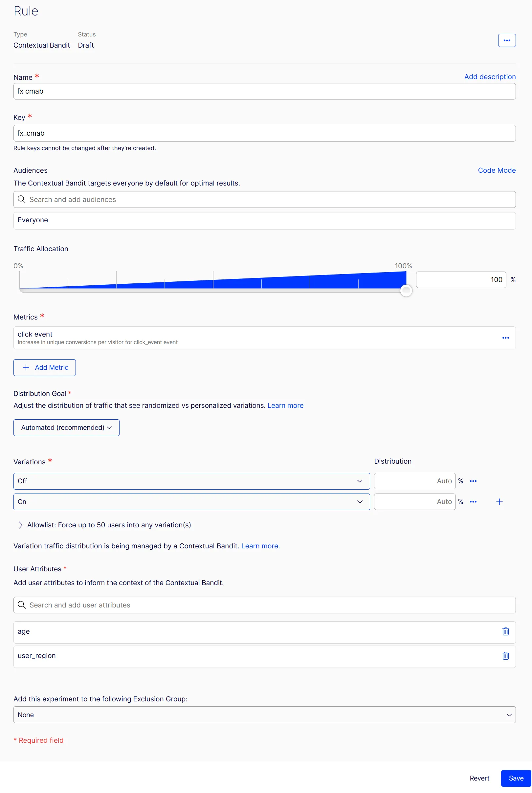This screenshot has width=532, height=793.
Task: Click the Add Metric button
Action: pyautogui.click(x=44, y=367)
